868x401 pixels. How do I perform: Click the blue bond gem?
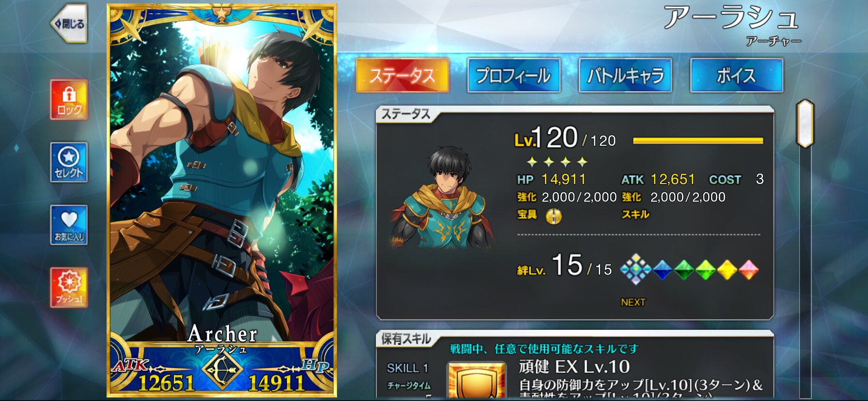coord(663,270)
